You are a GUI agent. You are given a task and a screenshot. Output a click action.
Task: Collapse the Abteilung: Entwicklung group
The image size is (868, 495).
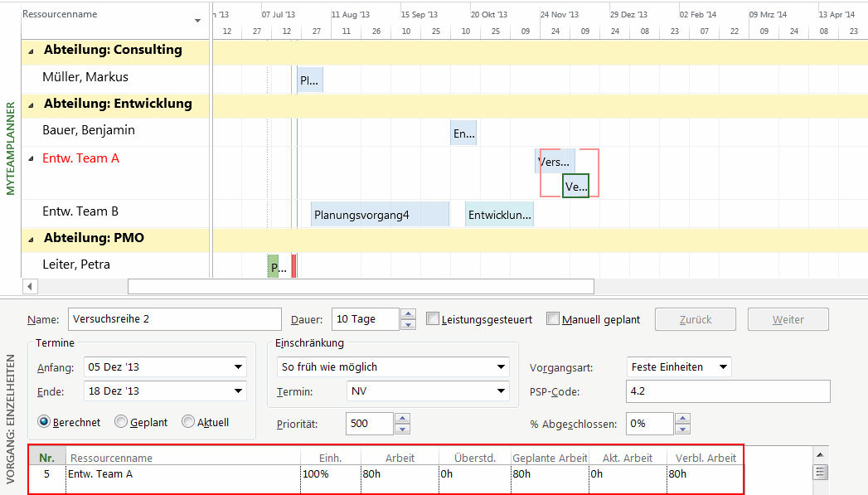(x=32, y=104)
